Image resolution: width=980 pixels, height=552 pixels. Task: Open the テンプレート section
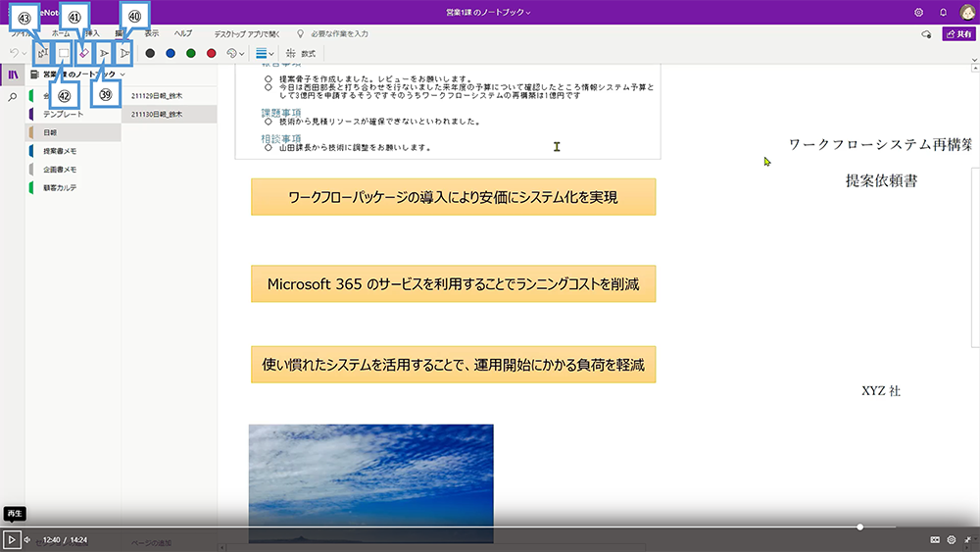(73, 114)
